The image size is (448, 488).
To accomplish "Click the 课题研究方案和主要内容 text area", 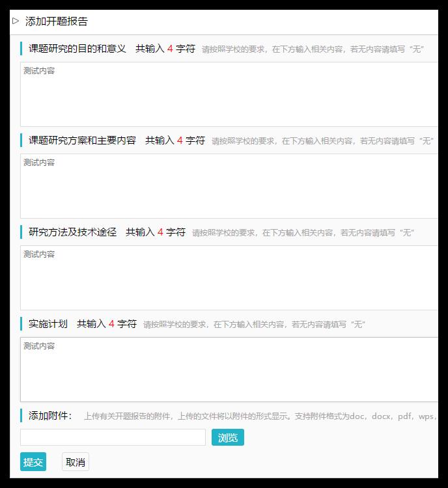I will point(229,186).
